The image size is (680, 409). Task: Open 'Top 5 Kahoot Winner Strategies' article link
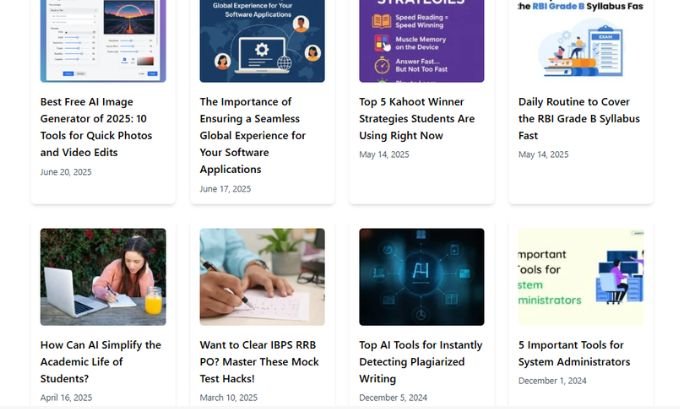click(417, 118)
